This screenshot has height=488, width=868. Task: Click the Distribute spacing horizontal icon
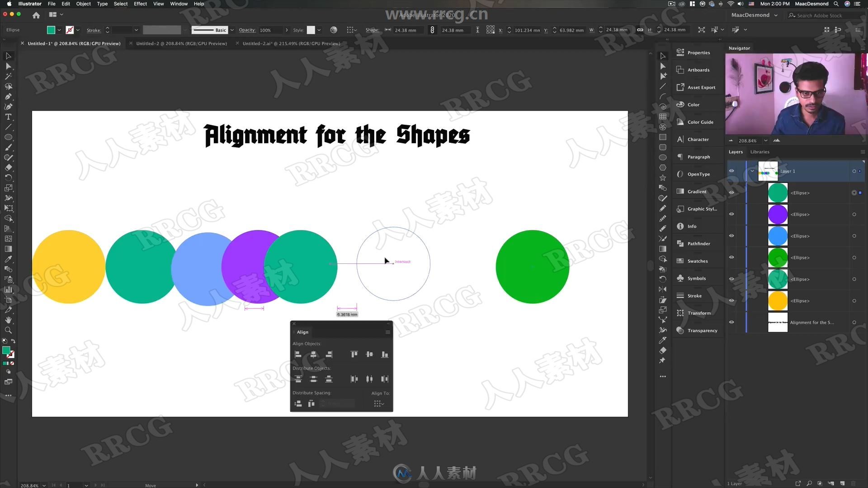tap(311, 404)
